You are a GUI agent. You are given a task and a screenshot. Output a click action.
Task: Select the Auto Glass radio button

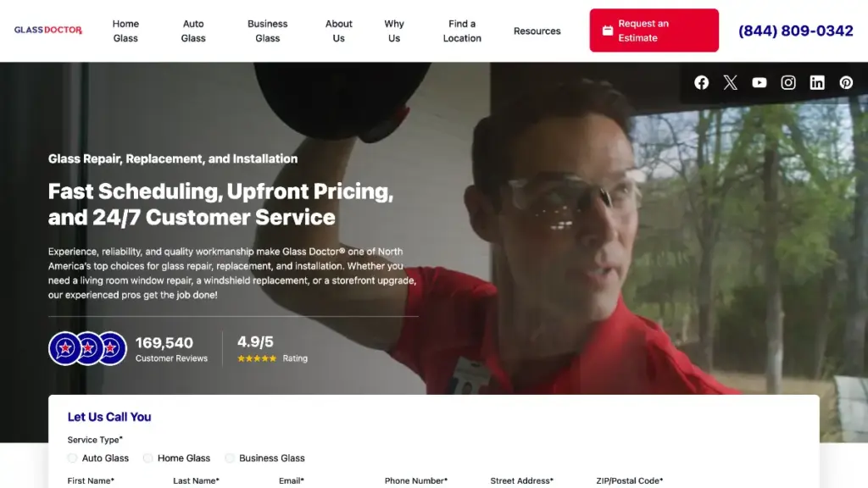pos(73,458)
